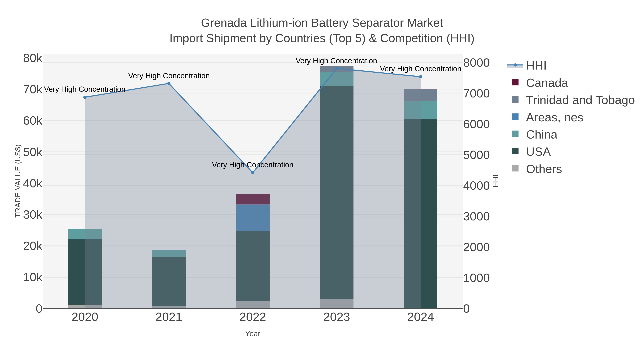Toggle the Areas, nes legend label
The width and height of the screenshot is (644, 362).
(555, 117)
